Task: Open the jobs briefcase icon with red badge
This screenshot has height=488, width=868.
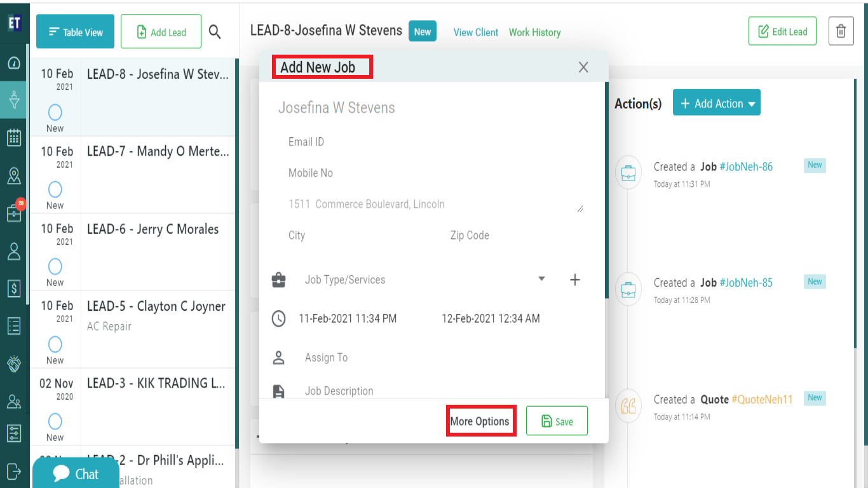Action: (14, 212)
